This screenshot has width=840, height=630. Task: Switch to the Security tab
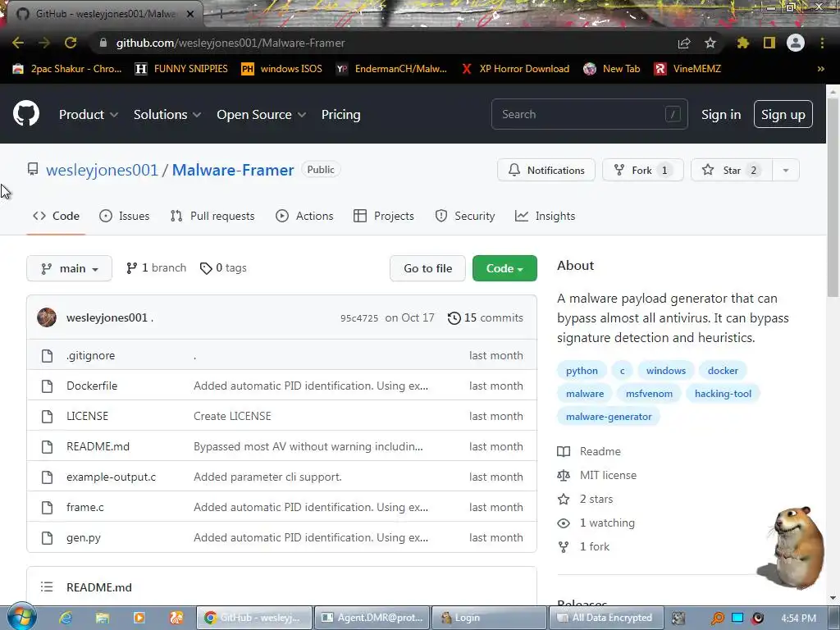coord(465,216)
